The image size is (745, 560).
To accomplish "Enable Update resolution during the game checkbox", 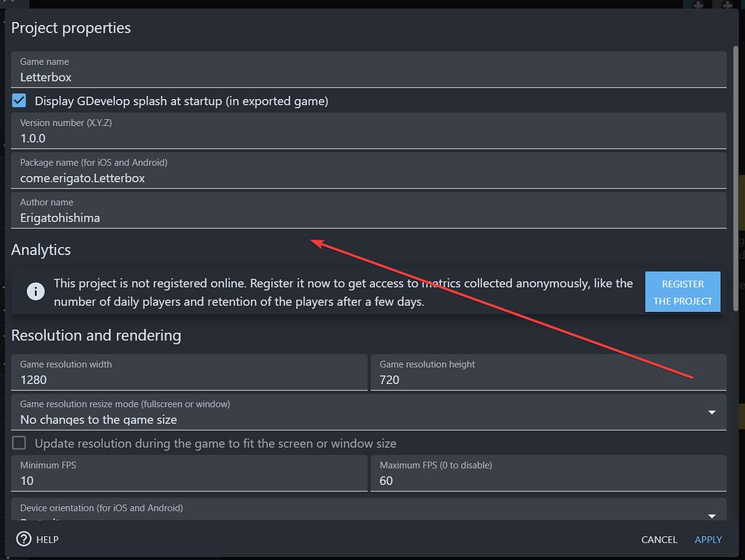I will coord(17,443).
